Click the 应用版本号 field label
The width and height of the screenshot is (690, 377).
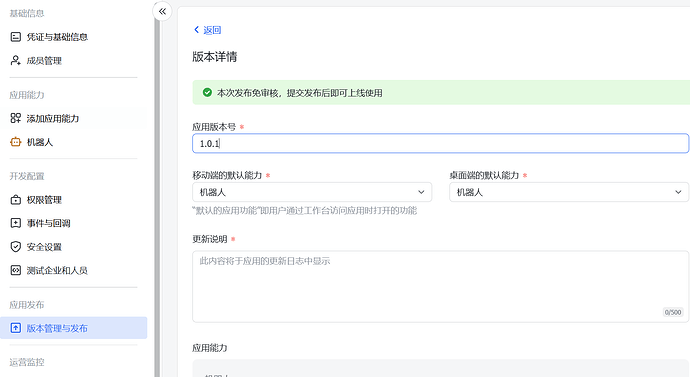[214, 127]
